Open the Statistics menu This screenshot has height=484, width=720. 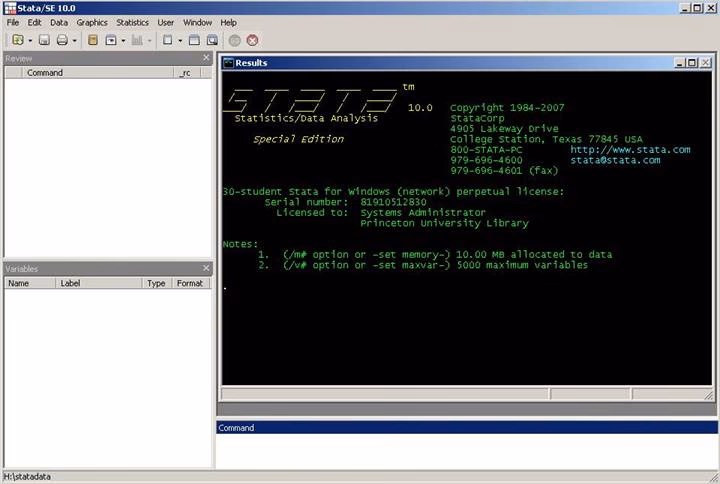click(x=132, y=22)
